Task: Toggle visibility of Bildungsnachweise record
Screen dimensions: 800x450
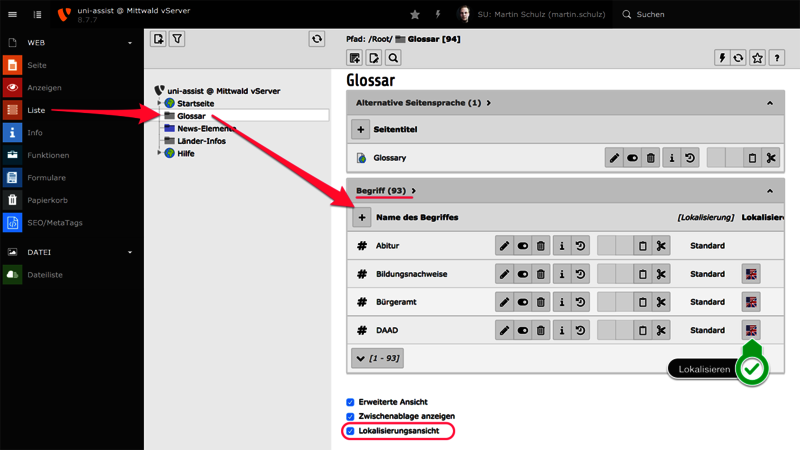Action: 522,274
